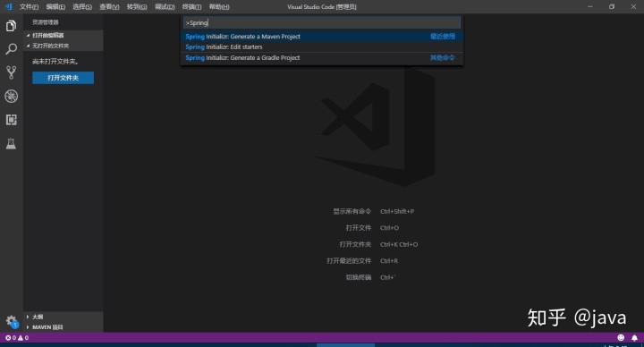Click the feedback smiley in status bar
Screen dimensions: 644x347
pos(621,337)
